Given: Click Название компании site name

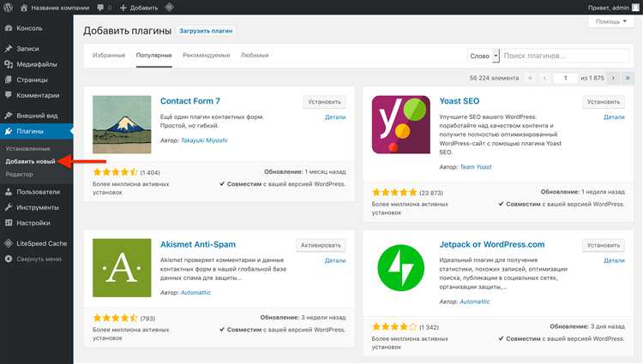Looking at the screenshot, I should (60, 8).
